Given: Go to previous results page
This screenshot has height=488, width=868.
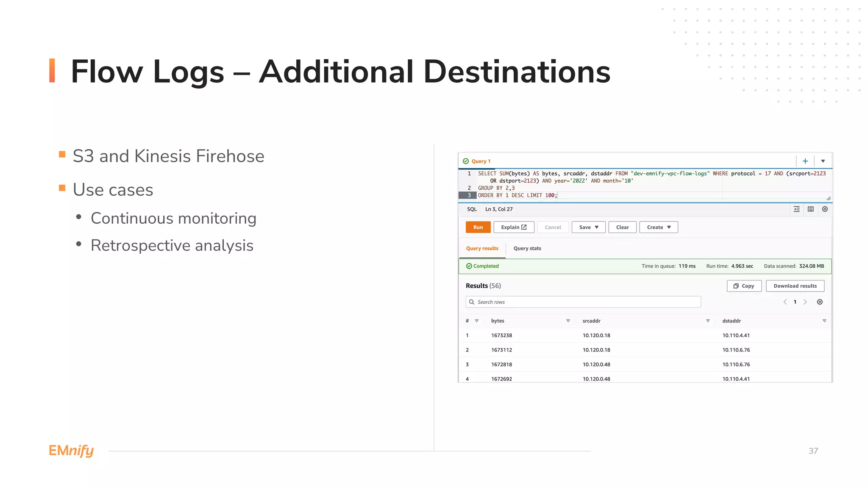Looking at the screenshot, I should pyautogui.click(x=785, y=302).
